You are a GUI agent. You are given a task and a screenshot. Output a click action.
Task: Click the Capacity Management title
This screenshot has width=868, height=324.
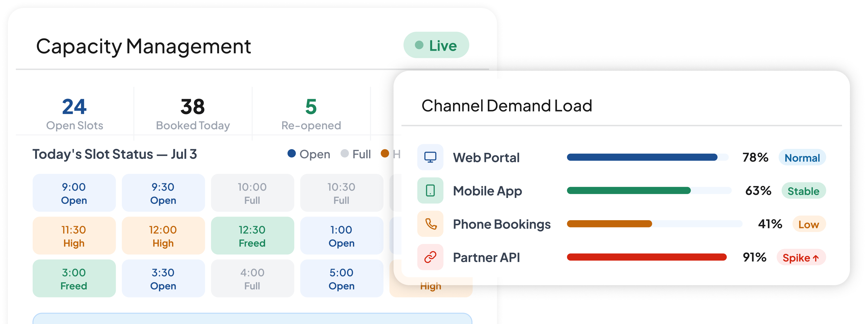[x=144, y=46]
